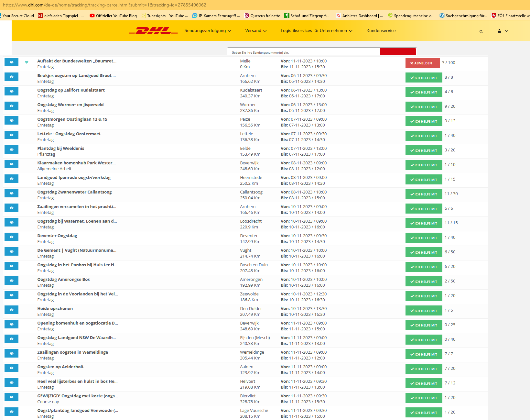View details eye icon for Plantdag bij Weeldenis
This screenshot has height=420, width=530.
[11, 149]
